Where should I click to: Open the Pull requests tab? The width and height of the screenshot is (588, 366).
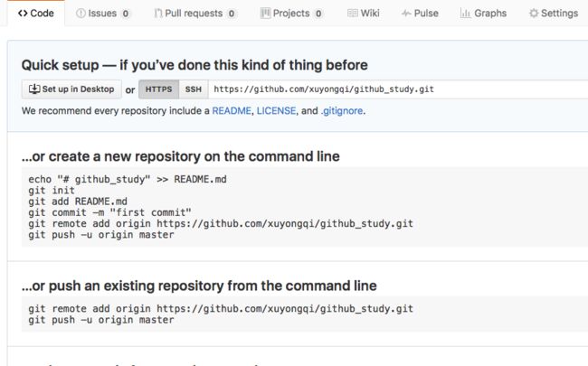pos(195,14)
